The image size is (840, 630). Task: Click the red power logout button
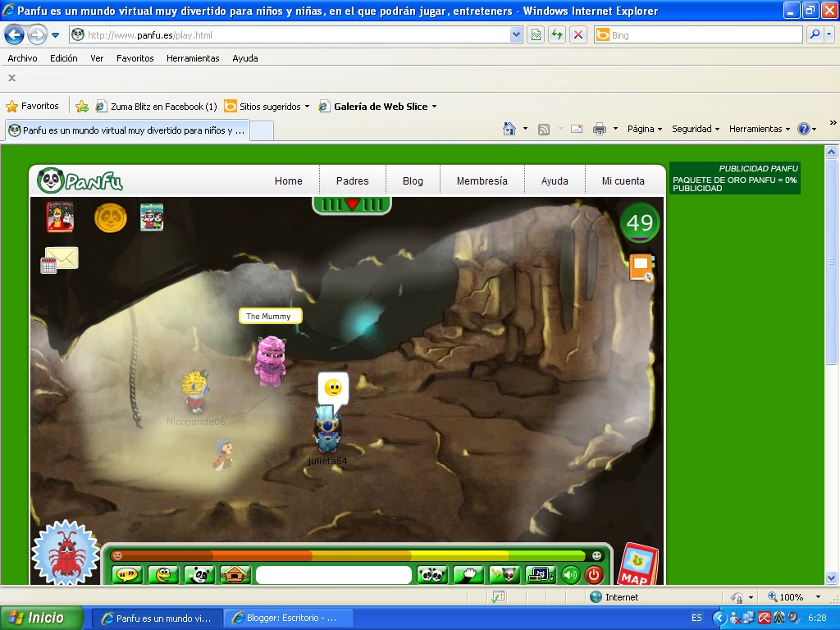[x=594, y=575]
